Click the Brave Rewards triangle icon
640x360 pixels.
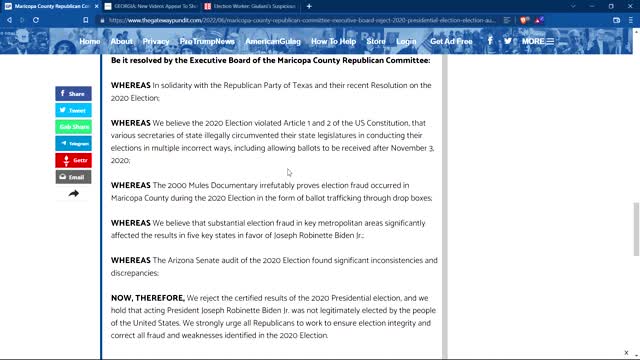539,20
